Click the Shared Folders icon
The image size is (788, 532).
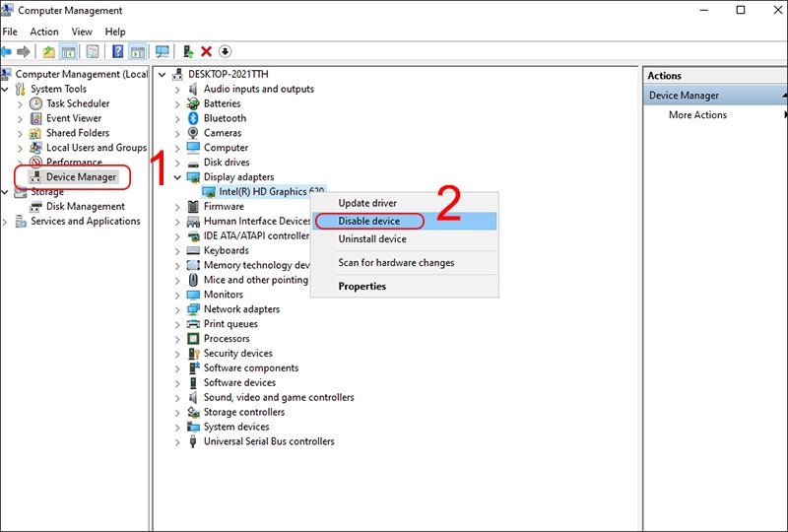(x=35, y=133)
